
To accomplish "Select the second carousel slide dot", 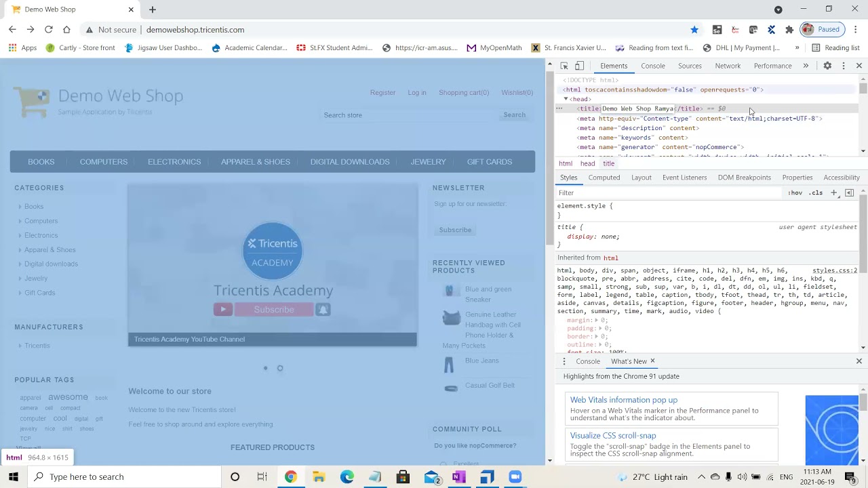I will [x=280, y=368].
